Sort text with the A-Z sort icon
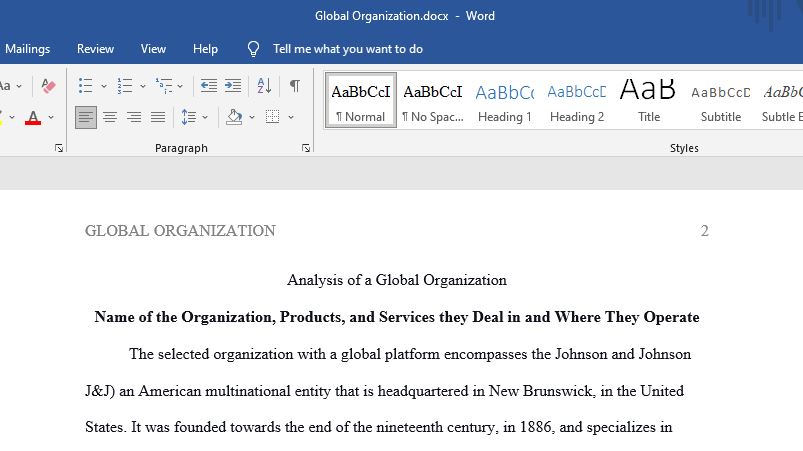 pos(264,85)
